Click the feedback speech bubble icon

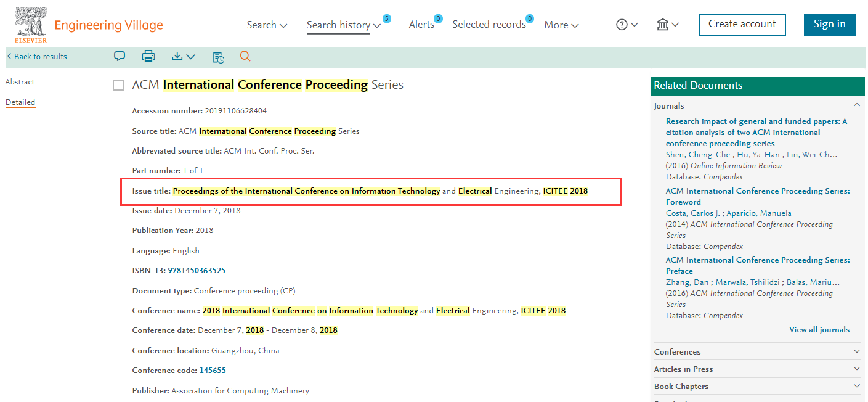pos(120,56)
